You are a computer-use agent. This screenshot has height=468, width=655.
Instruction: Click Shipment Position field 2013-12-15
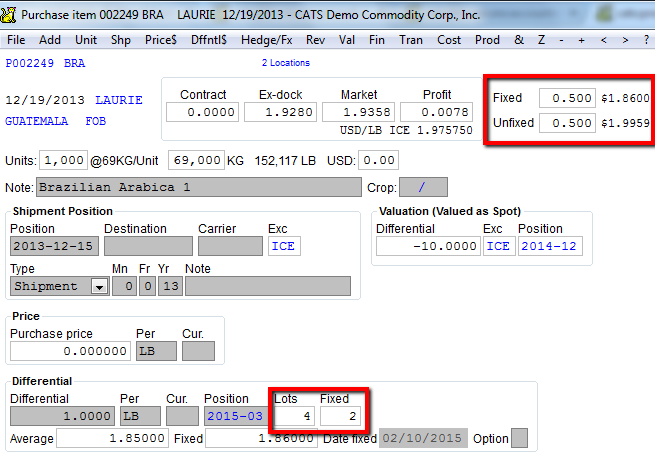pos(54,246)
